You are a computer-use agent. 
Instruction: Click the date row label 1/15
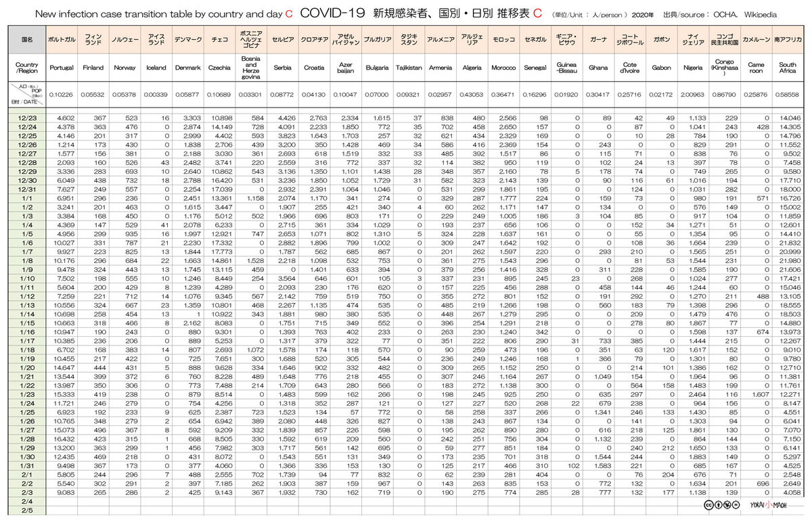tap(26, 323)
